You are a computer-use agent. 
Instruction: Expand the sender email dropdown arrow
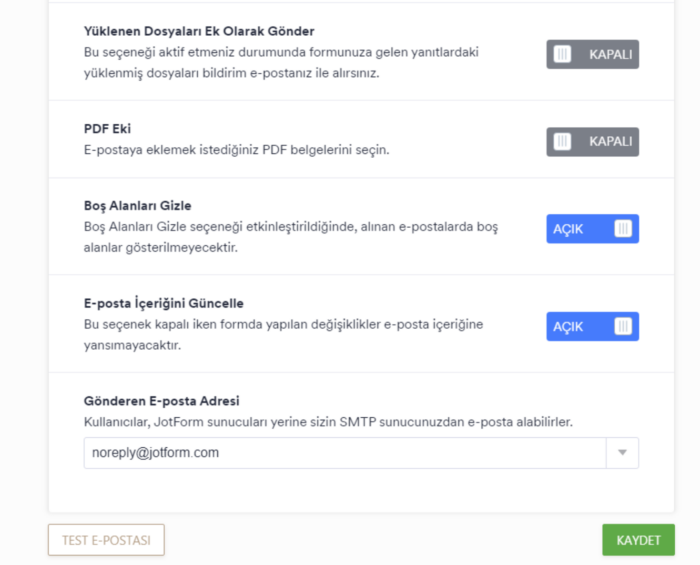pyautogui.click(x=622, y=453)
